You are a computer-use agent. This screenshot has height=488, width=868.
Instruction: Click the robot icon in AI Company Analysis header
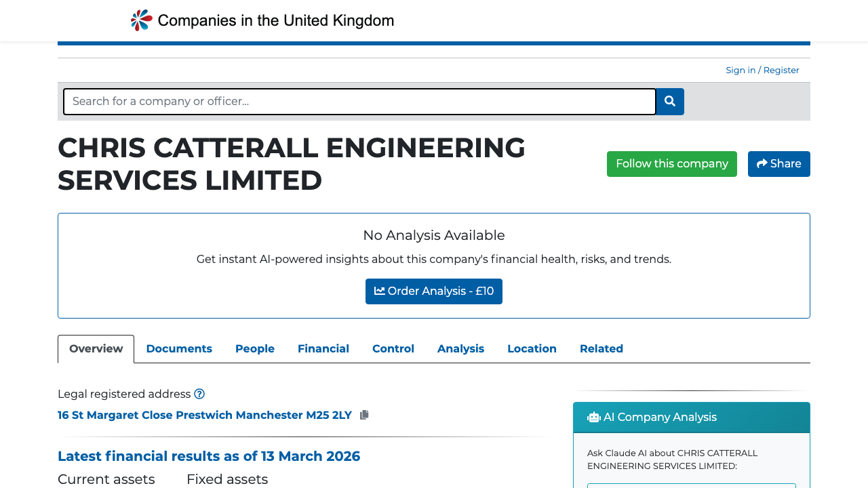click(x=594, y=417)
